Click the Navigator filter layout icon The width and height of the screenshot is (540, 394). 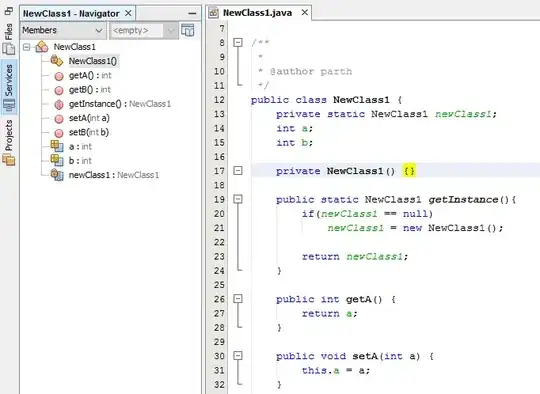188,30
